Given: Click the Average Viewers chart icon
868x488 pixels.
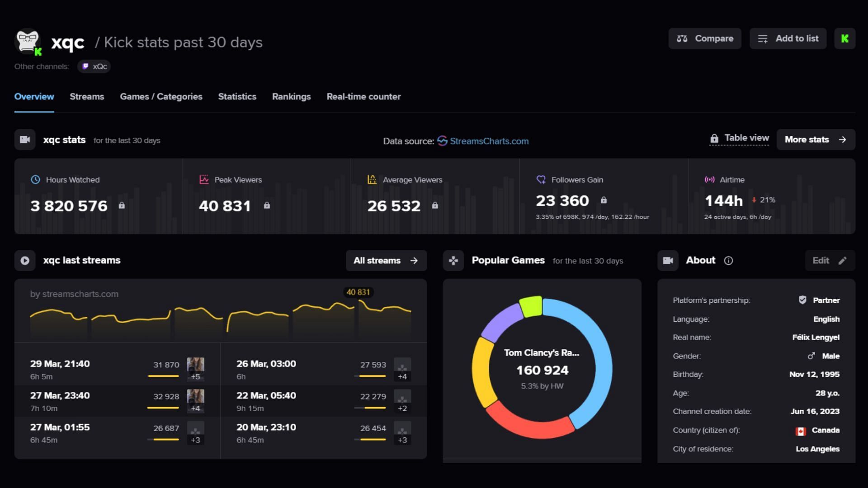Looking at the screenshot, I should pyautogui.click(x=372, y=179).
